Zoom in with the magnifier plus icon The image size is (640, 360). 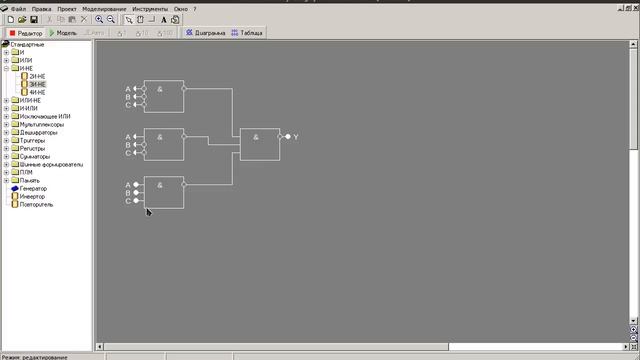pyautogui.click(x=99, y=20)
